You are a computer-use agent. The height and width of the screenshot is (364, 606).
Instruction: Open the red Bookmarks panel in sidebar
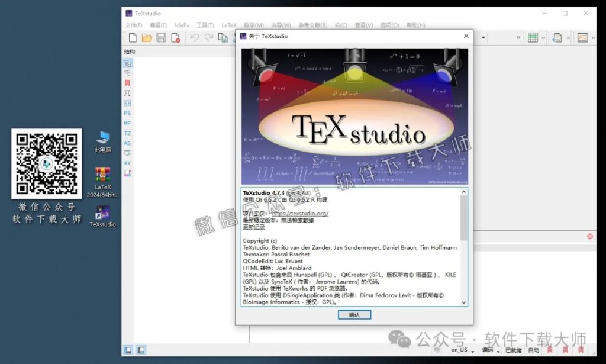(127, 82)
